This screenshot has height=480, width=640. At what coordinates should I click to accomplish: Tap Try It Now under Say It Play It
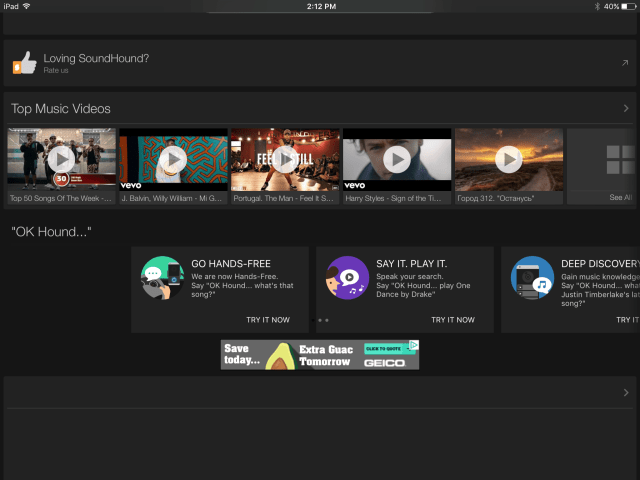453,320
